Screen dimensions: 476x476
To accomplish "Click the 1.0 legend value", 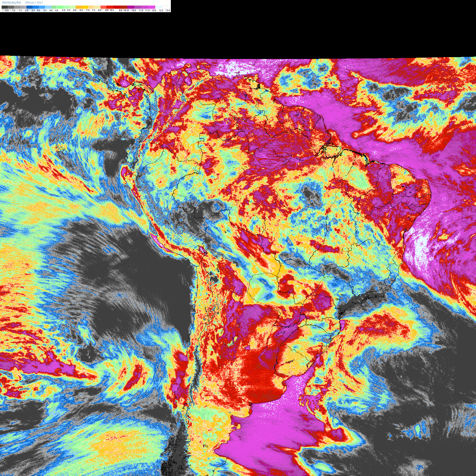I will coord(13,10).
